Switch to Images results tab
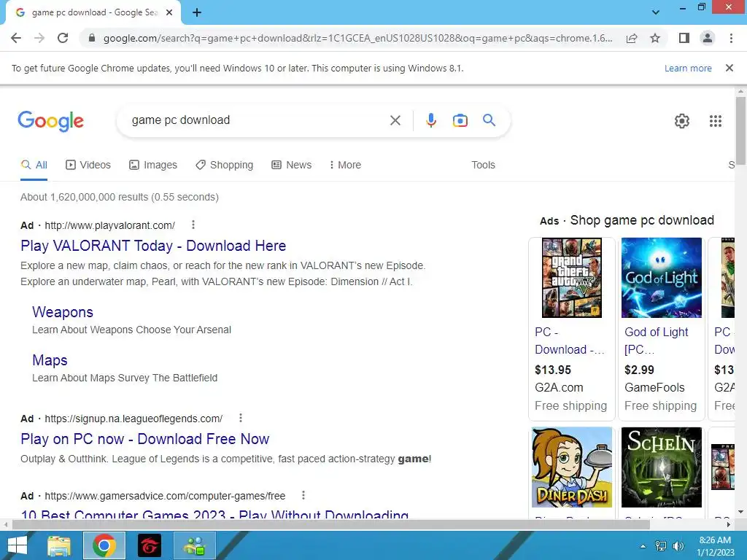This screenshot has width=747, height=560. [x=153, y=166]
